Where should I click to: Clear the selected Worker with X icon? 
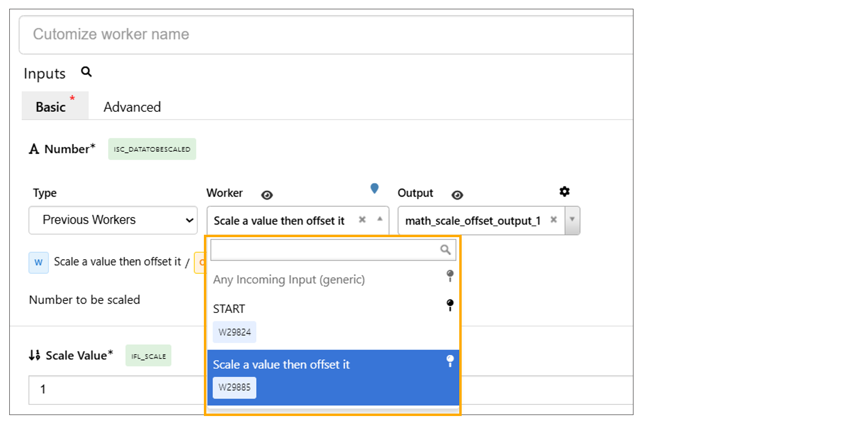point(362,220)
